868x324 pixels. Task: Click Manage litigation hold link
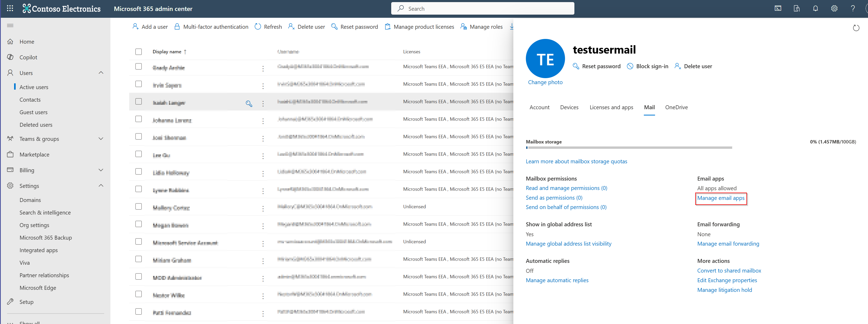(x=724, y=290)
